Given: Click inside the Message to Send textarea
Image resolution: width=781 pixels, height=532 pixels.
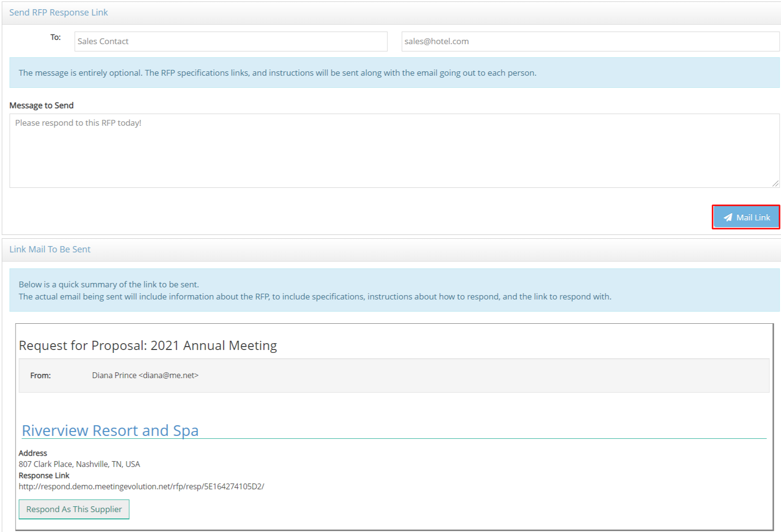Looking at the screenshot, I should click(x=394, y=150).
